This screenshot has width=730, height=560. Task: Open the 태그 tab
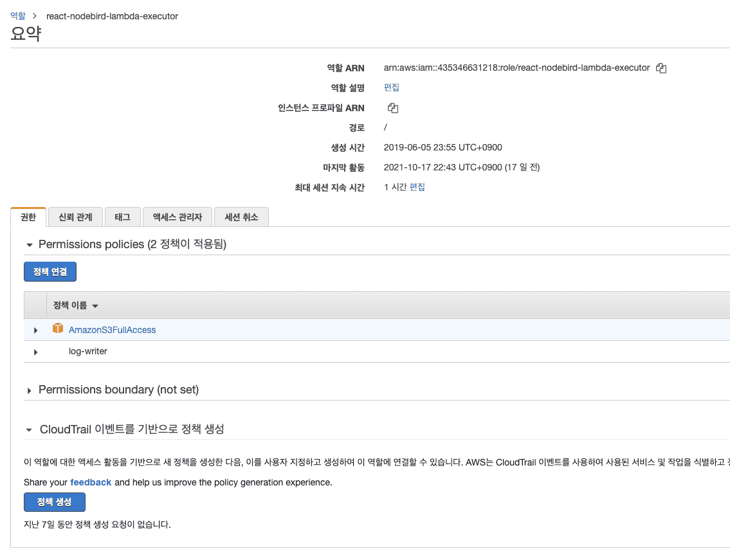pyautogui.click(x=122, y=217)
